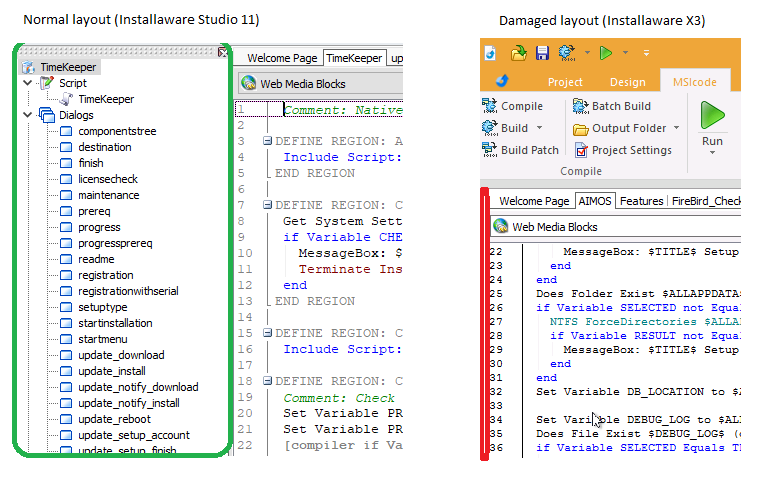Select the update_notify_download dialog
Image resolution: width=760 pixels, height=477 pixels.
pyautogui.click(x=138, y=387)
